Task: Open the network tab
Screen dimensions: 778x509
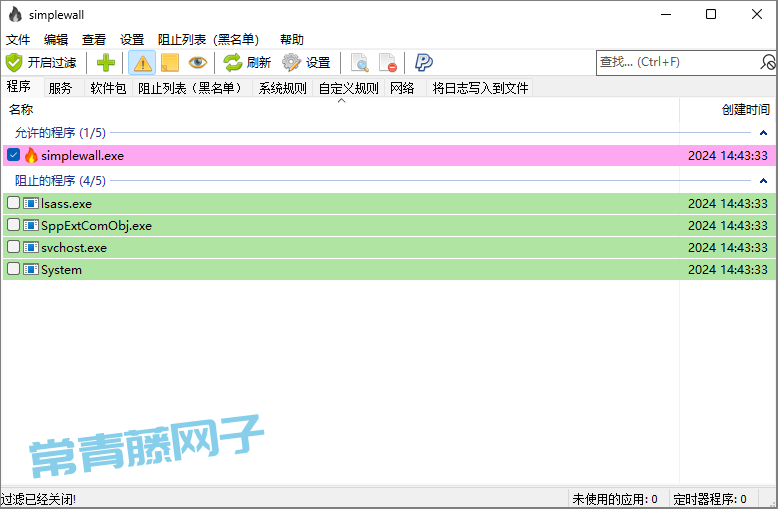Action: [x=402, y=88]
